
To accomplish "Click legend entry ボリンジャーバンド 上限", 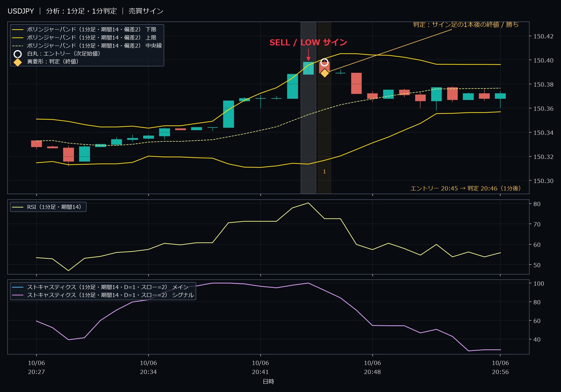I will tap(84, 37).
